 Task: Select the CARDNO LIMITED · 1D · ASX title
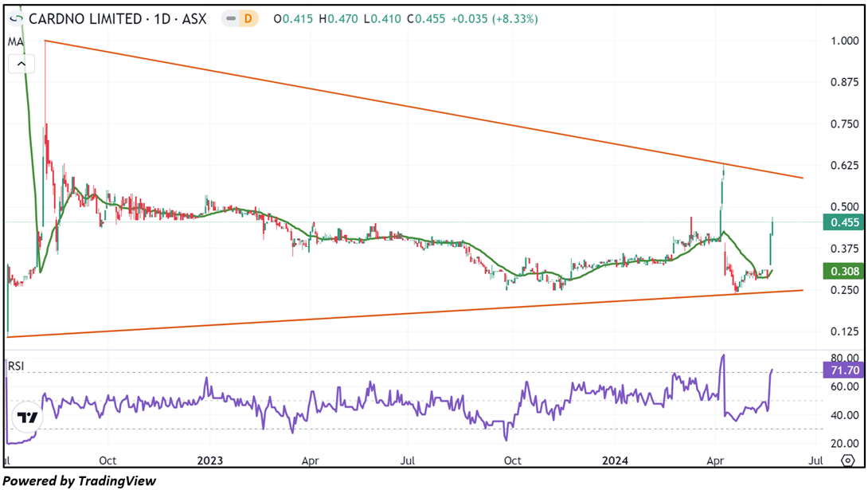117,19
